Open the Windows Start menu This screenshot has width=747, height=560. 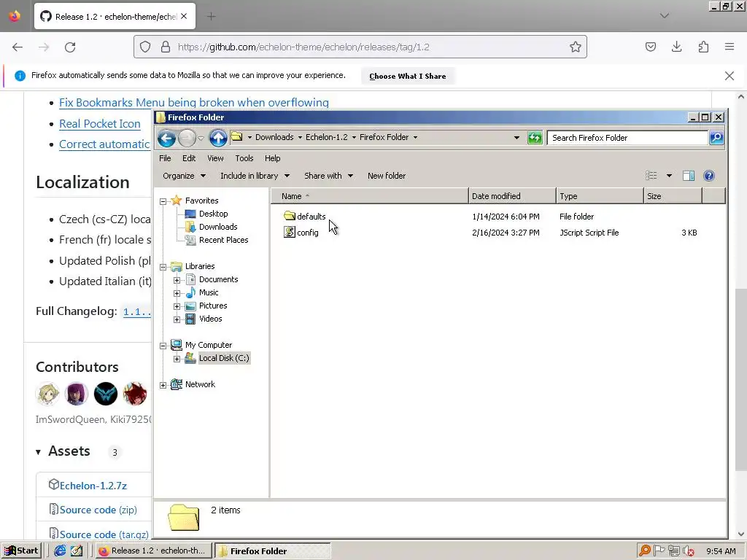pyautogui.click(x=22, y=551)
